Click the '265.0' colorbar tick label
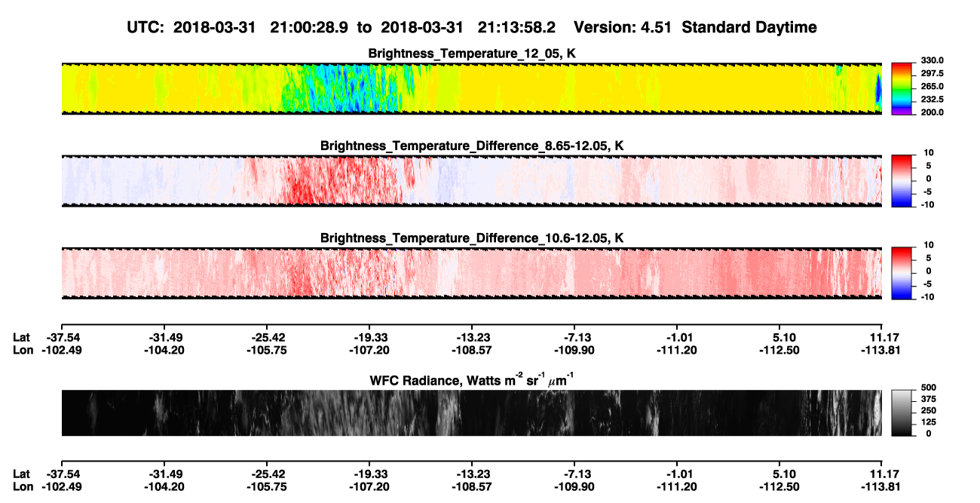Viewport: 980px width, 503px height. (932, 86)
